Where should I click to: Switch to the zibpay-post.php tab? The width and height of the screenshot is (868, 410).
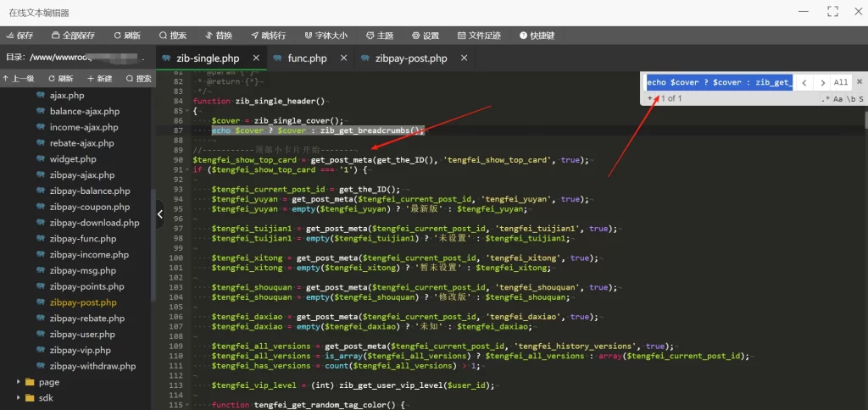click(x=403, y=58)
